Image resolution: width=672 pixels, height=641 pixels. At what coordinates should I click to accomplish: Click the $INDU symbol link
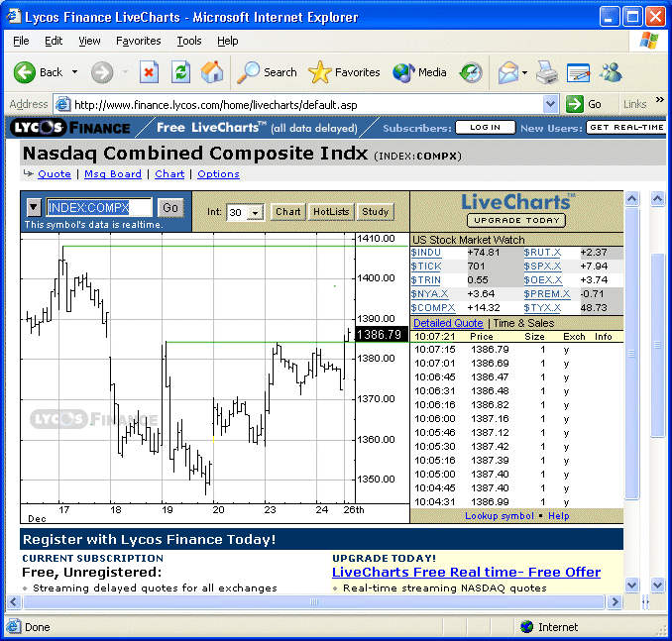[x=425, y=253]
